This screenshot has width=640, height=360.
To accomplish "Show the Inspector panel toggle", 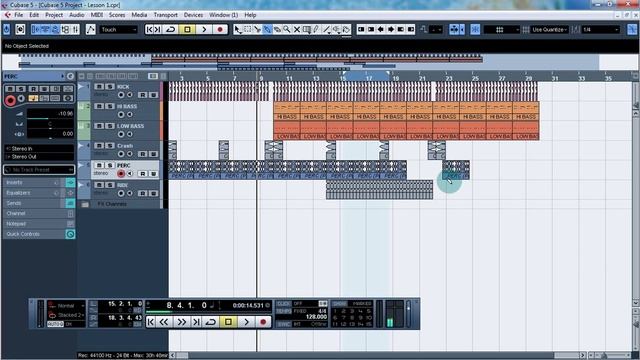I will tap(36, 29).
